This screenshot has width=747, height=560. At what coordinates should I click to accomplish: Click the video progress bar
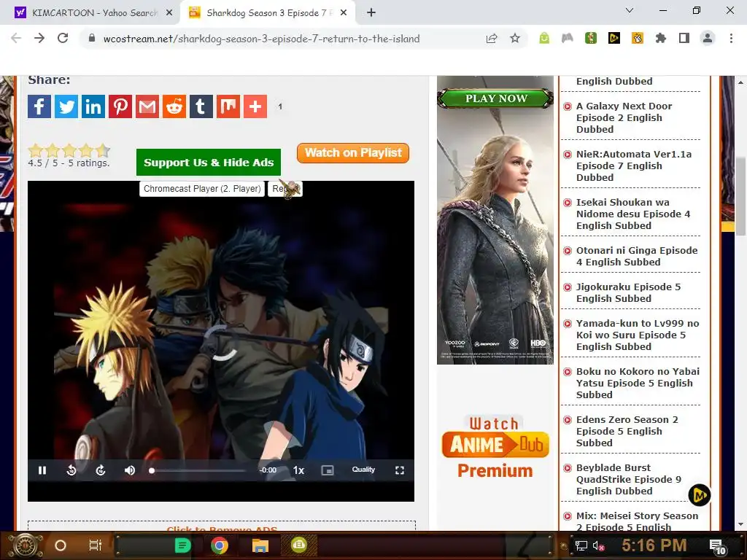click(x=198, y=470)
